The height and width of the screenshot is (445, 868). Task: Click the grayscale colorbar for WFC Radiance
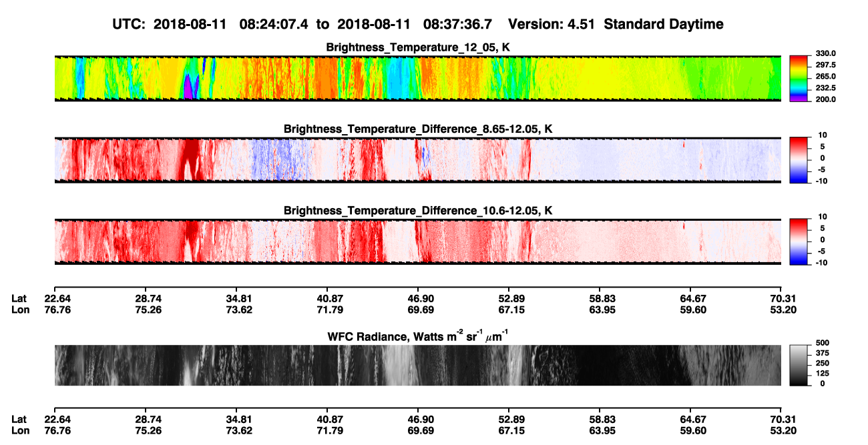coord(799,366)
